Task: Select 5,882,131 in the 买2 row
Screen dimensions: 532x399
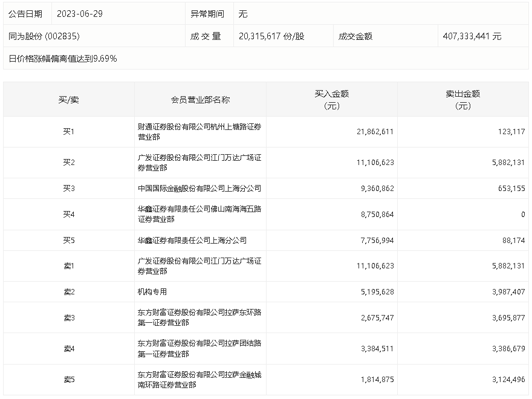Action: click(508, 163)
